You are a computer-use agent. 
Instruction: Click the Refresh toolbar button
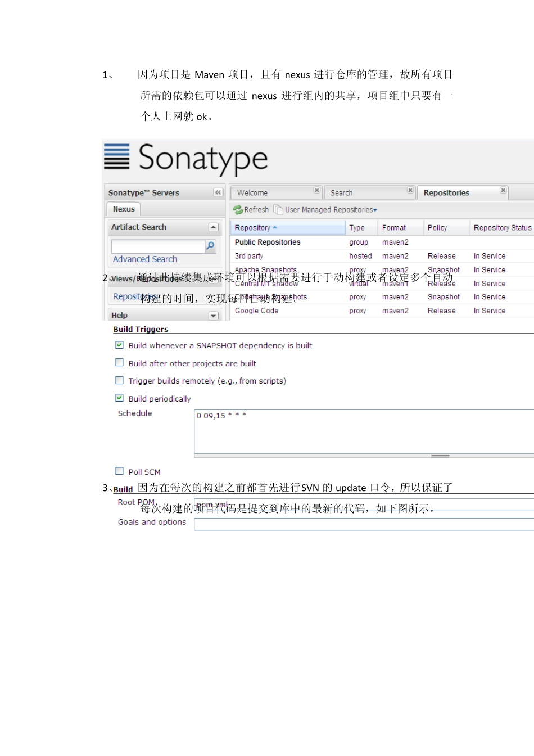click(x=251, y=209)
